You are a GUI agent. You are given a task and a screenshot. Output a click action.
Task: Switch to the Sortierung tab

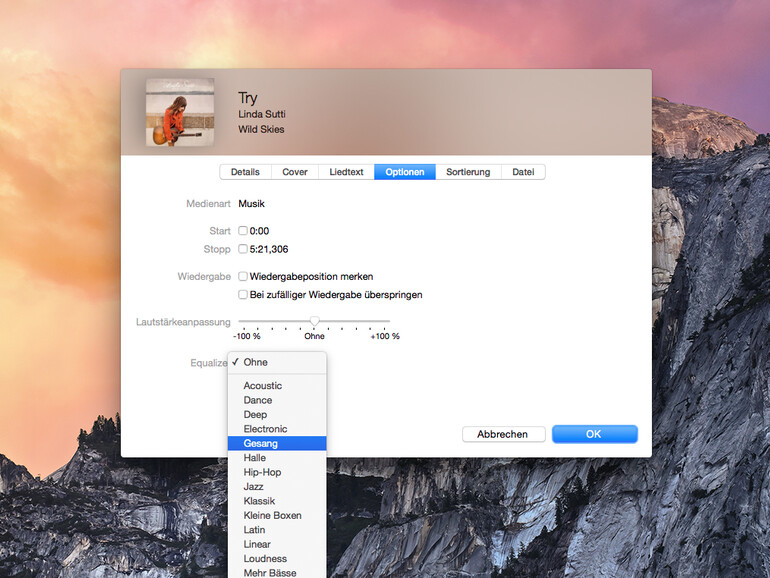[x=468, y=172]
